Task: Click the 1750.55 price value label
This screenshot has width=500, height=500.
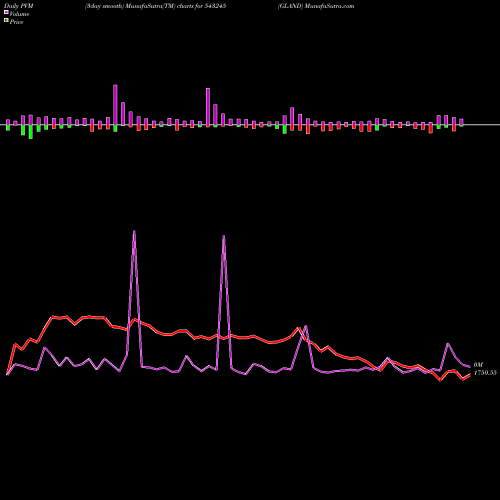Action: 485,373
